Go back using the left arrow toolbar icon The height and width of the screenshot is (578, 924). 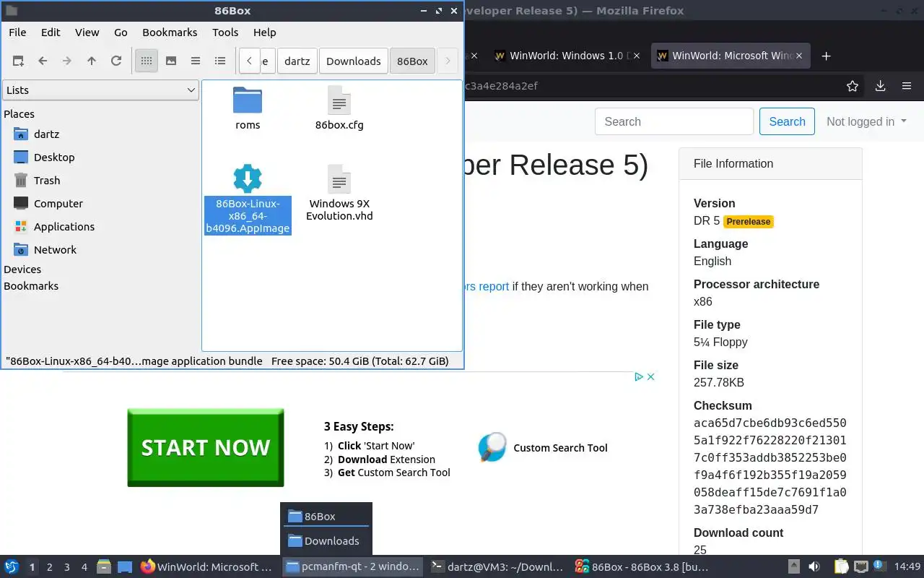point(43,61)
